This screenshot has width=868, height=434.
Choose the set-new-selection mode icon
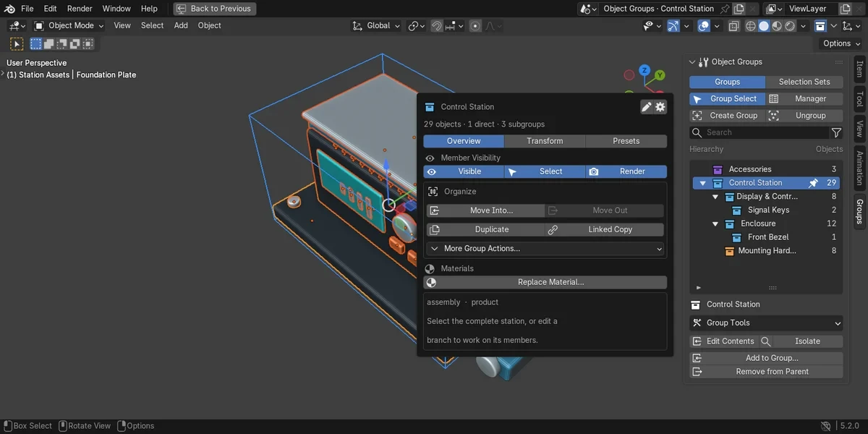click(36, 44)
